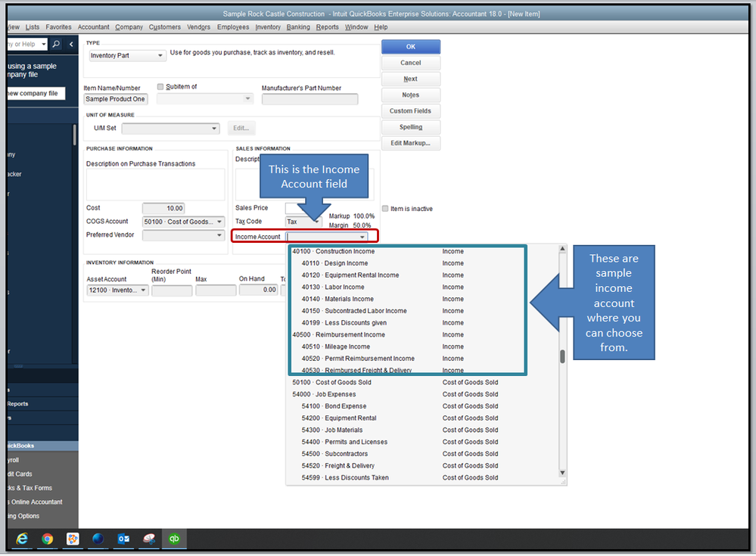Click the OK button
756x556 pixels.
410,47
